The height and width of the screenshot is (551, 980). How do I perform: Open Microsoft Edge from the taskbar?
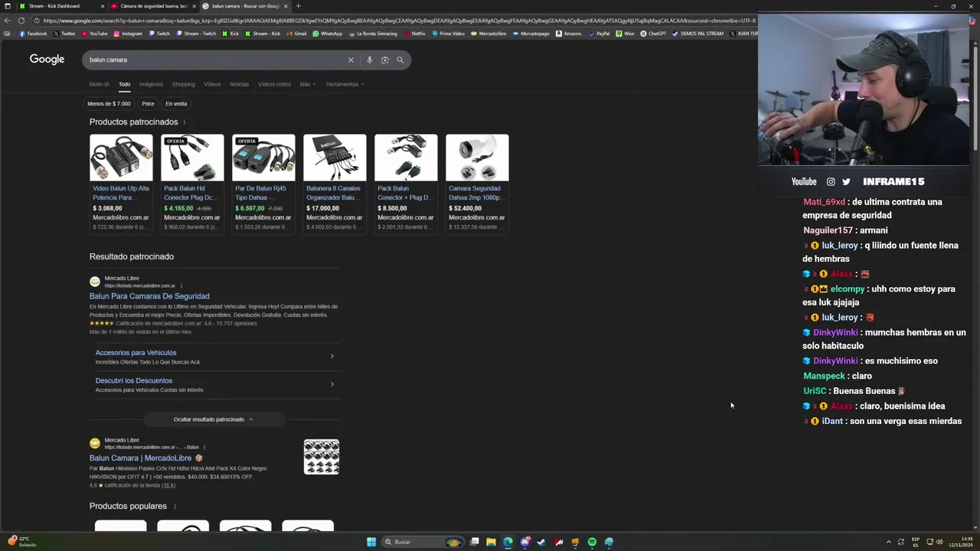508,542
